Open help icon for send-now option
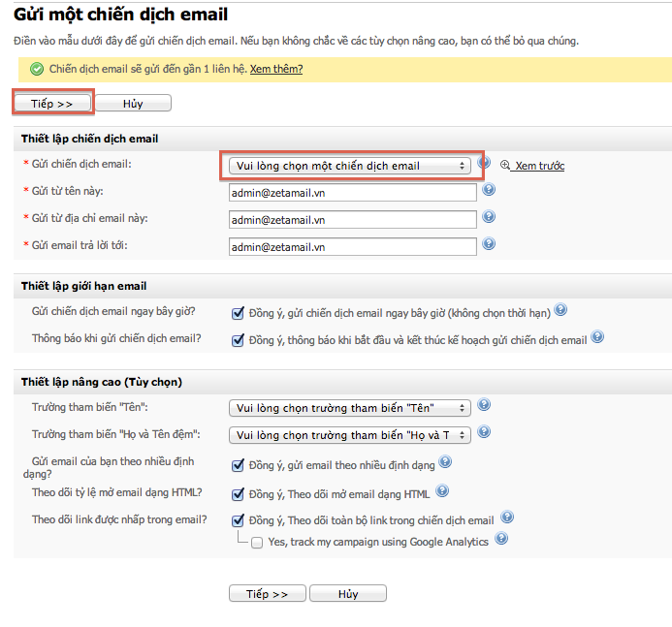The height and width of the screenshot is (627, 672). tap(560, 310)
